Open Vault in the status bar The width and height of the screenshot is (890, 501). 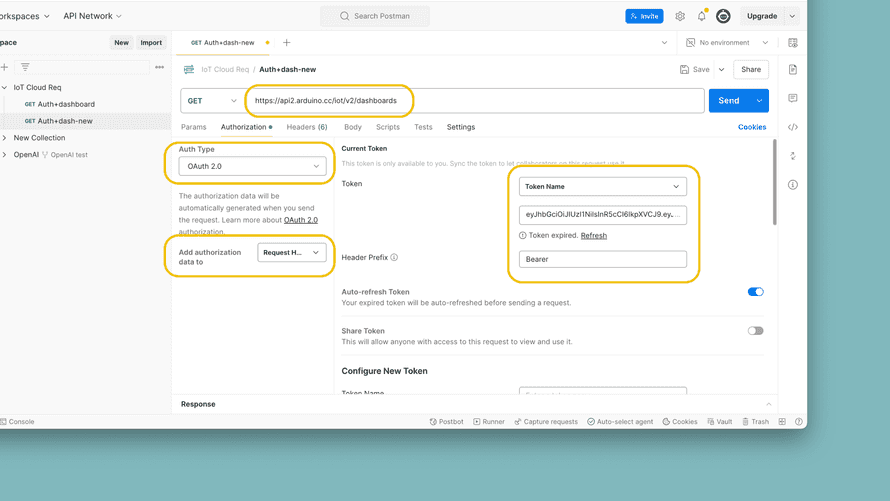pyautogui.click(x=720, y=422)
